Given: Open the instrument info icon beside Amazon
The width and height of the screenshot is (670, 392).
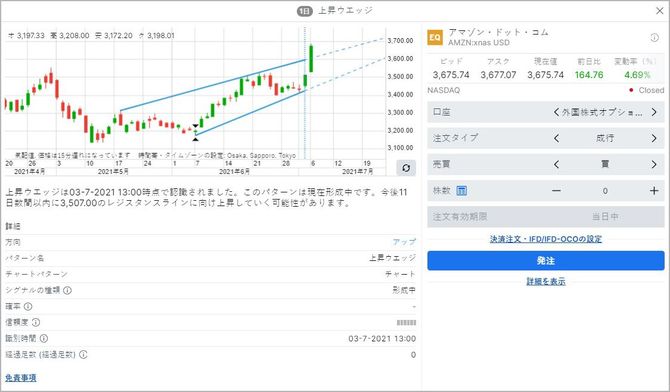Looking at the screenshot, I should (x=654, y=38).
